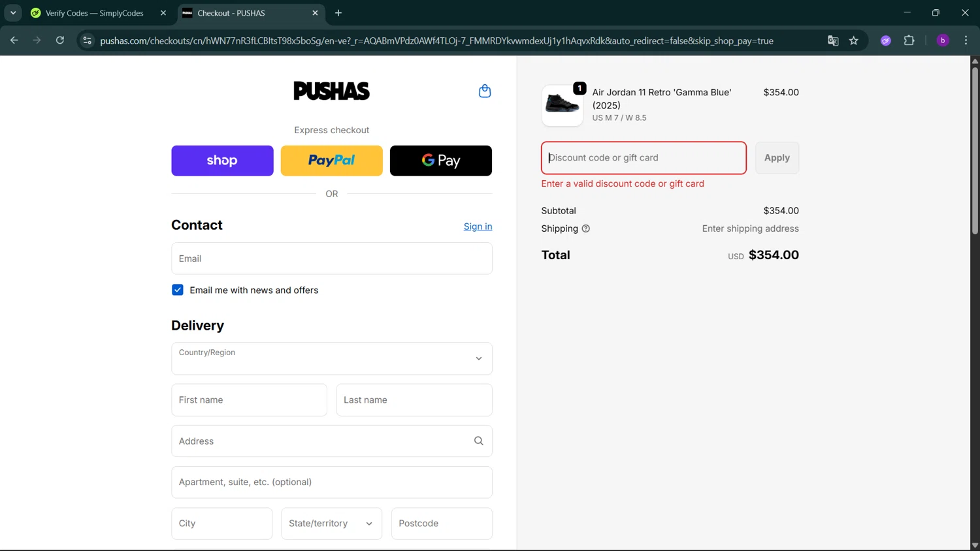This screenshot has width=980, height=551.
Task: Click the Postcode input field
Action: click(442, 524)
